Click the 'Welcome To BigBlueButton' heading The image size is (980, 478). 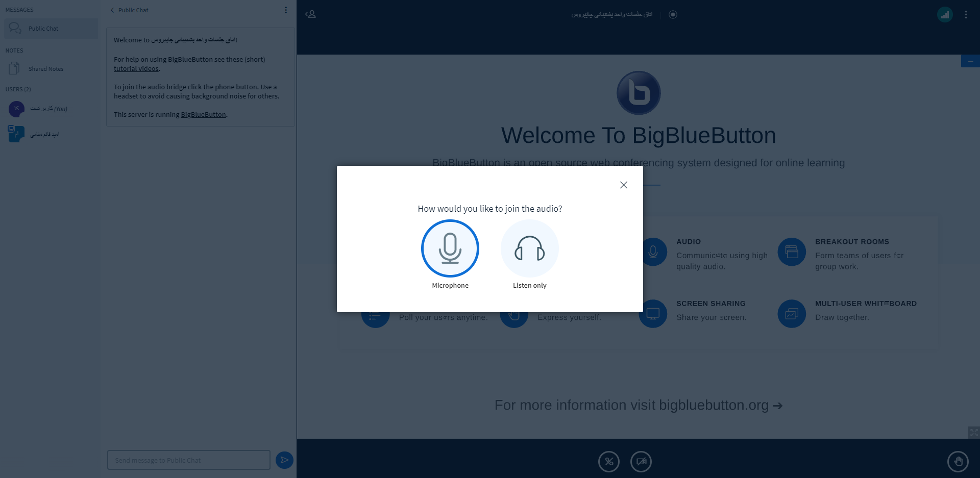coord(639,136)
